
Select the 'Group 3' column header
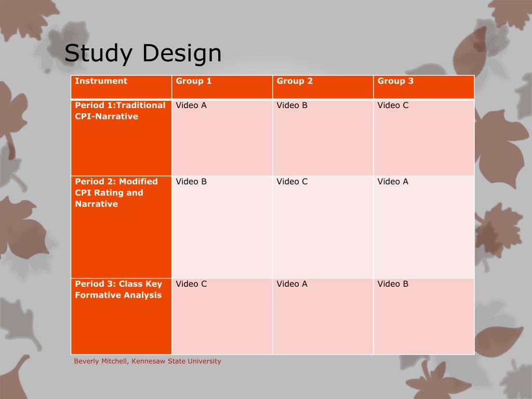click(x=424, y=87)
